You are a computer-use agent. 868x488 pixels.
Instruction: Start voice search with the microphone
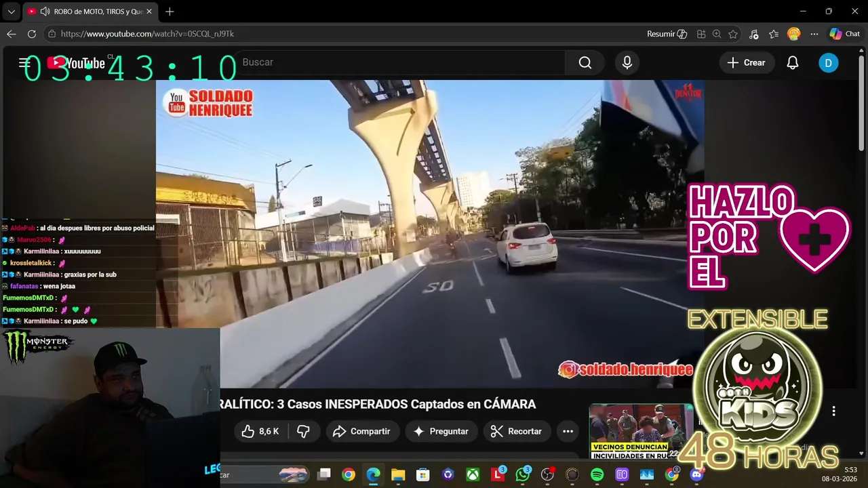[x=627, y=62]
